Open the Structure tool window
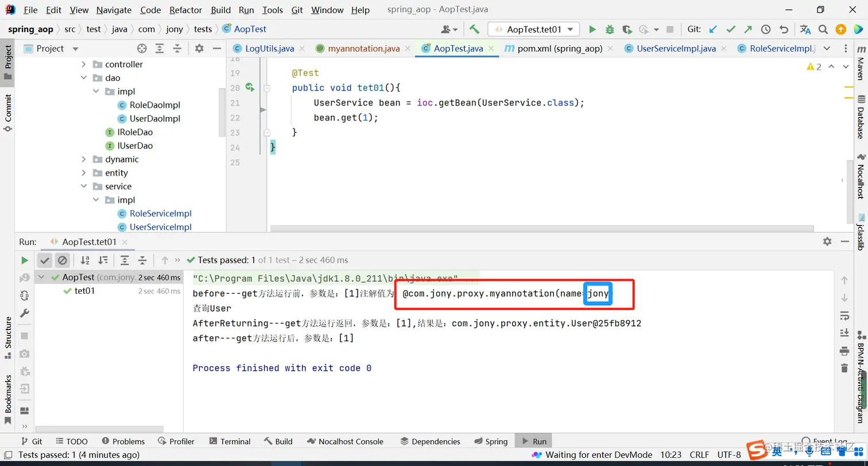The image size is (868, 466). click(8, 337)
